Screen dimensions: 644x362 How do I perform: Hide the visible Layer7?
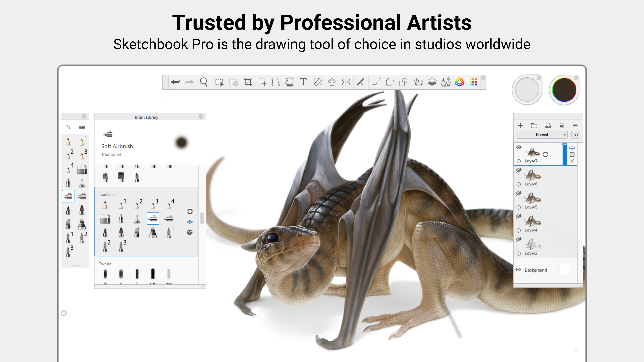[x=519, y=147]
